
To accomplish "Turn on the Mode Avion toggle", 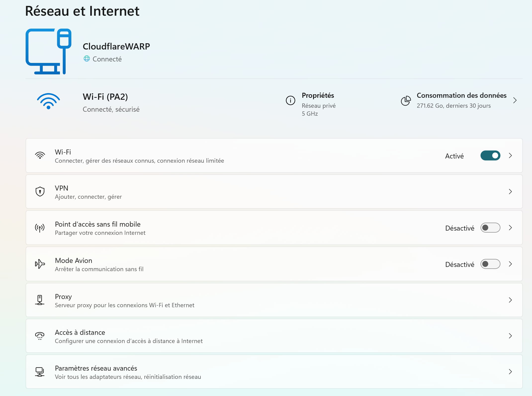I will (x=490, y=264).
